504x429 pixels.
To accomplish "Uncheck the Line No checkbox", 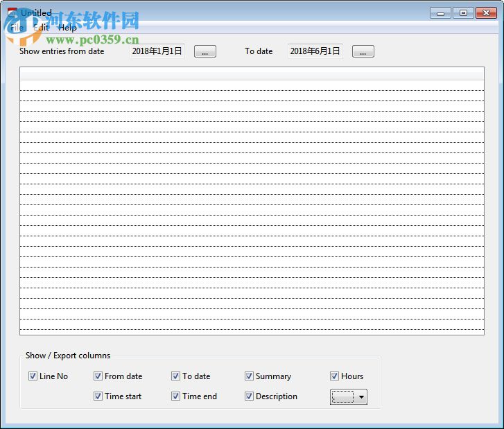I will (33, 376).
